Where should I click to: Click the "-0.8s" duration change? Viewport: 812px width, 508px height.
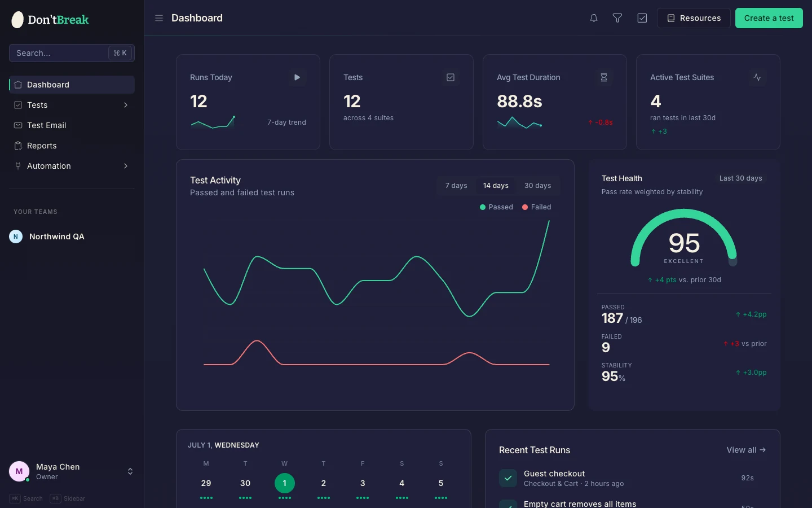click(601, 122)
